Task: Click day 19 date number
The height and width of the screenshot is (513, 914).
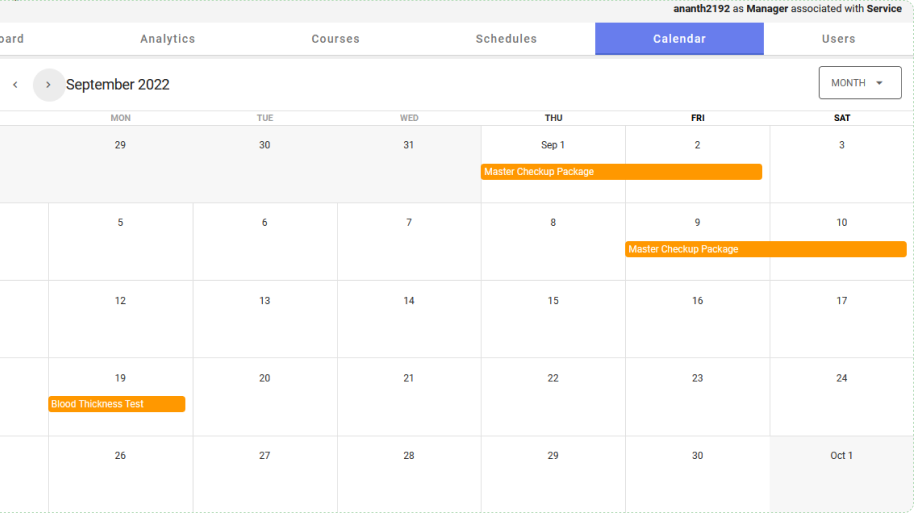Action: 120,378
